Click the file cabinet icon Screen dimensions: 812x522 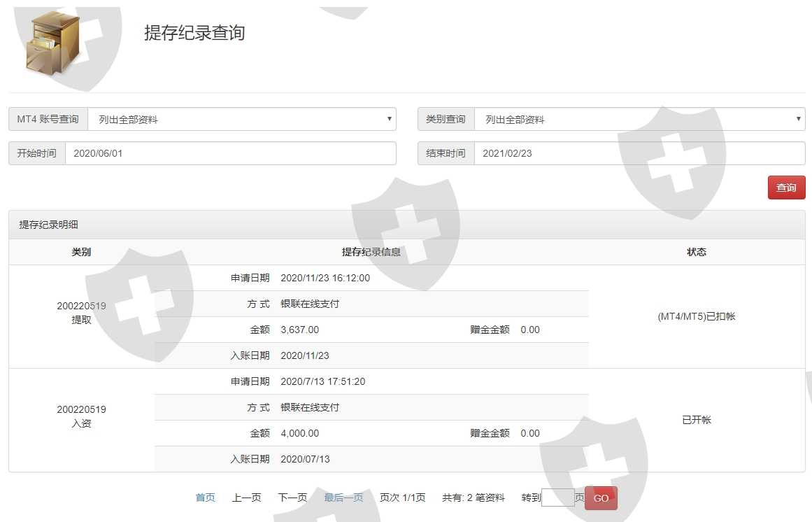[52, 43]
